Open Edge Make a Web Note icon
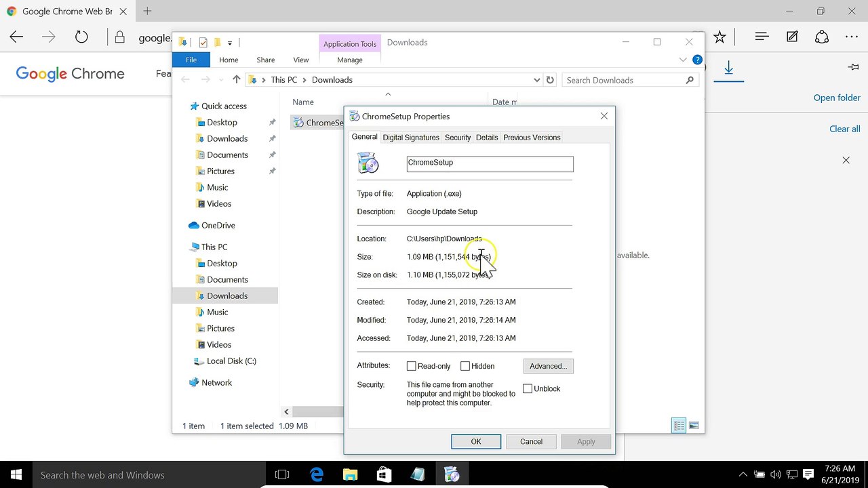The width and height of the screenshot is (868, 488). 792,37
